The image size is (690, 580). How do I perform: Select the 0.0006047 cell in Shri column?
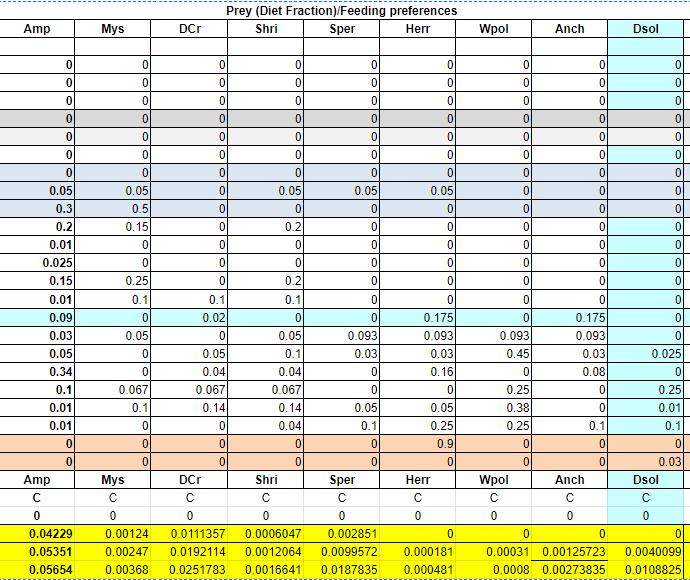coord(265,534)
